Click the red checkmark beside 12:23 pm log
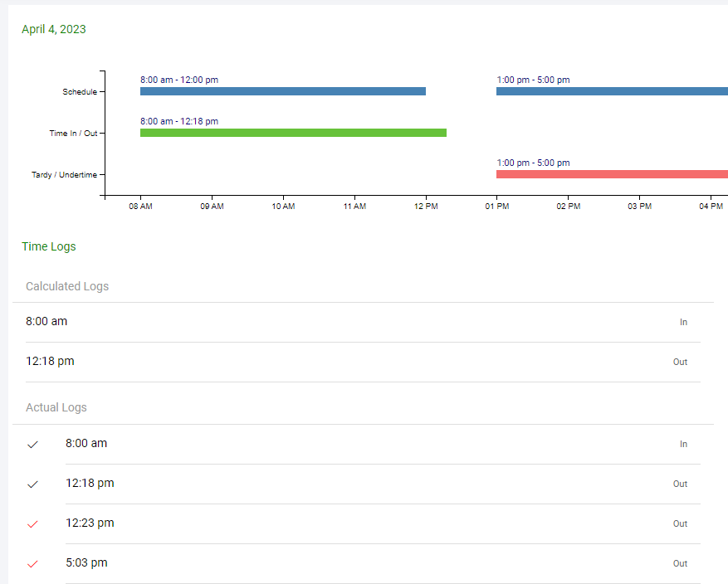The height and width of the screenshot is (584, 728). coord(33,524)
